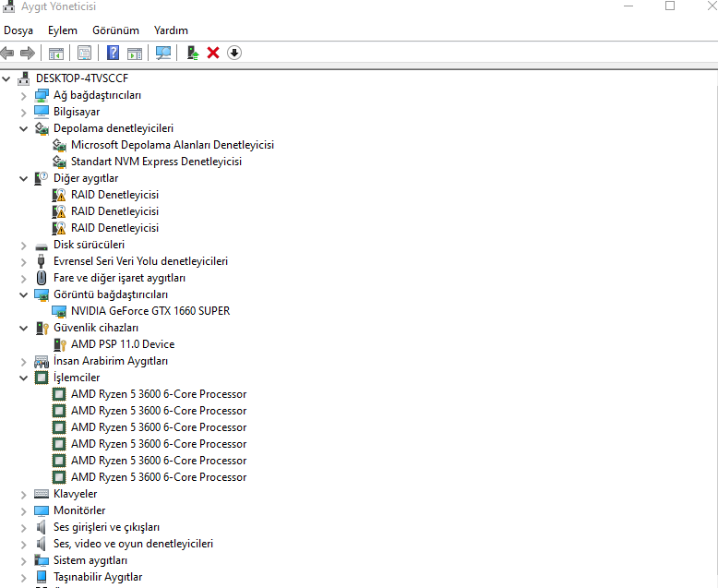Expand the Disk sürücüleri node chevron
718x588 pixels.
(x=23, y=246)
